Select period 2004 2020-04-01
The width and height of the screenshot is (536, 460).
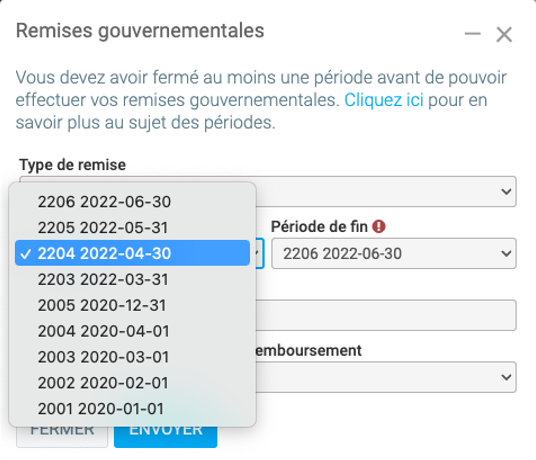[x=132, y=331]
